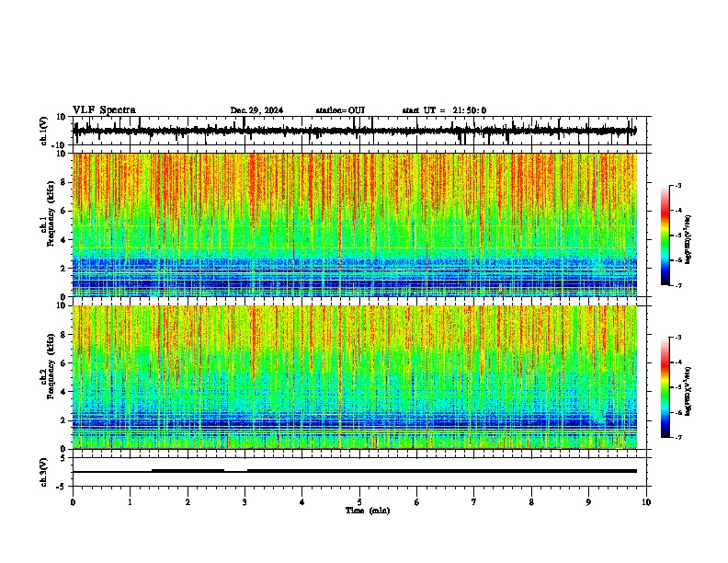Click the time axis tick label '5'
728x563 pixels.
pyautogui.click(x=359, y=502)
